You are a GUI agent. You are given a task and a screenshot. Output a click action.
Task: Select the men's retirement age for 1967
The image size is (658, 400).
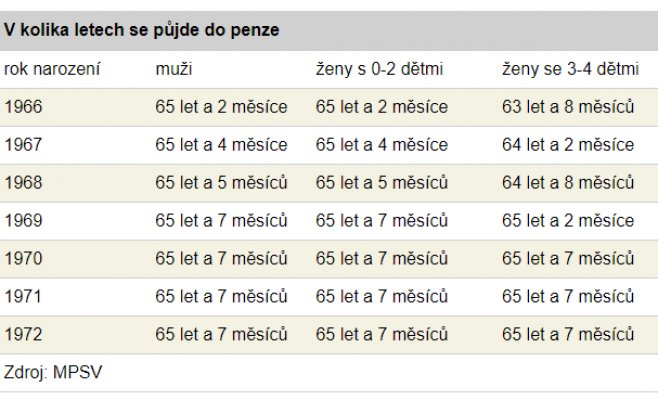click(x=221, y=145)
